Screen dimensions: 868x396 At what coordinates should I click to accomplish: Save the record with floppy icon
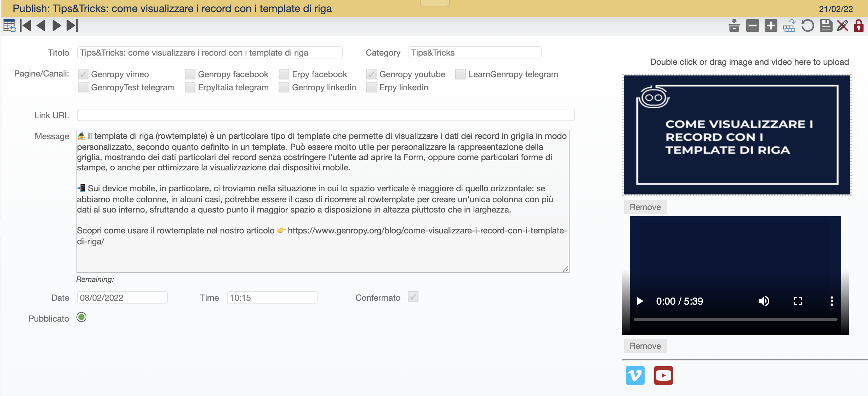(x=826, y=26)
